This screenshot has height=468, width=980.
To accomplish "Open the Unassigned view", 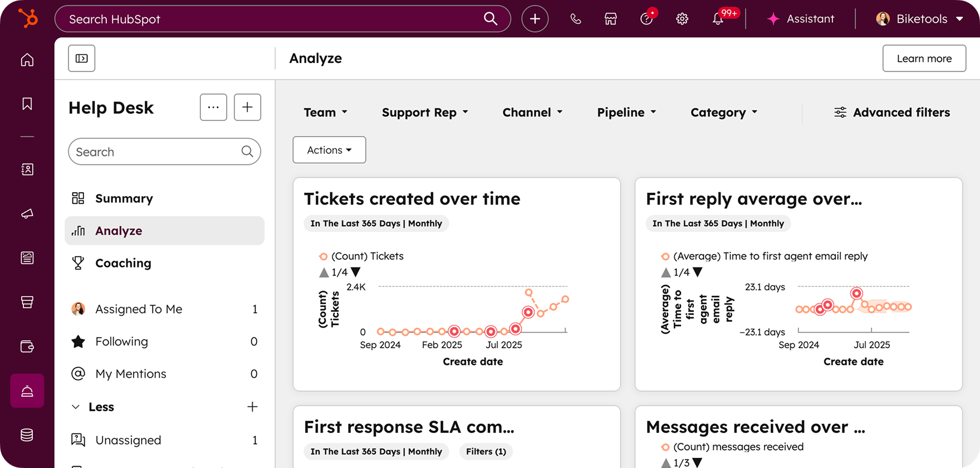I will pyautogui.click(x=164, y=440).
